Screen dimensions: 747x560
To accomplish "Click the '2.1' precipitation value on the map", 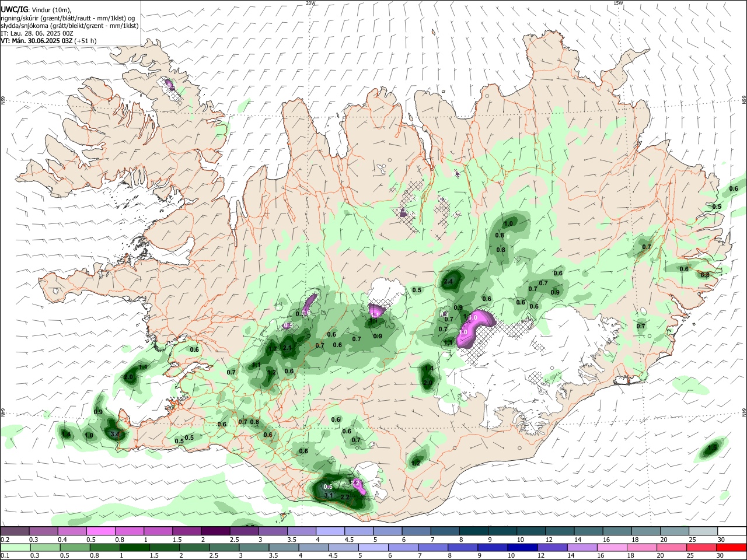I will [x=287, y=348].
